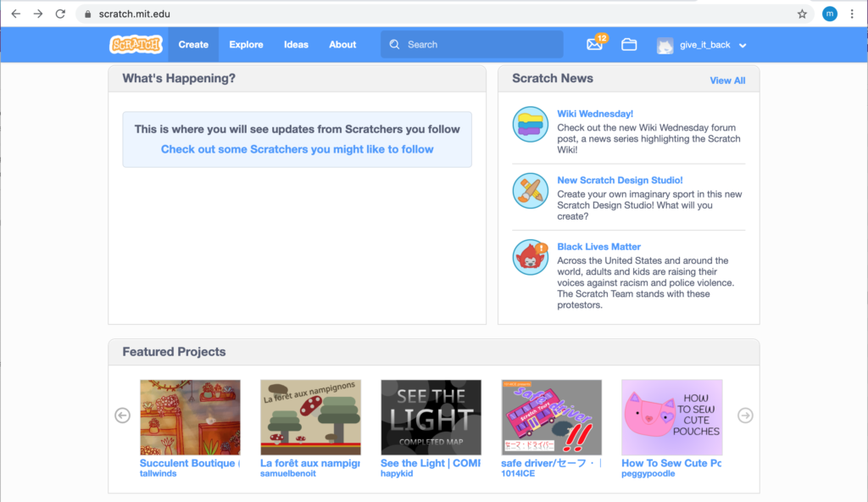Open the Succulent Boutique project thumbnail
The image size is (868, 502).
(190, 417)
